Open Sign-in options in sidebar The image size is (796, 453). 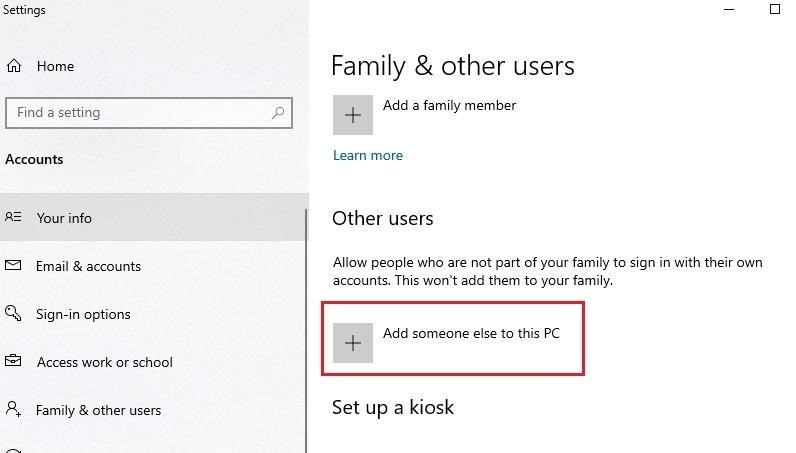coord(83,314)
